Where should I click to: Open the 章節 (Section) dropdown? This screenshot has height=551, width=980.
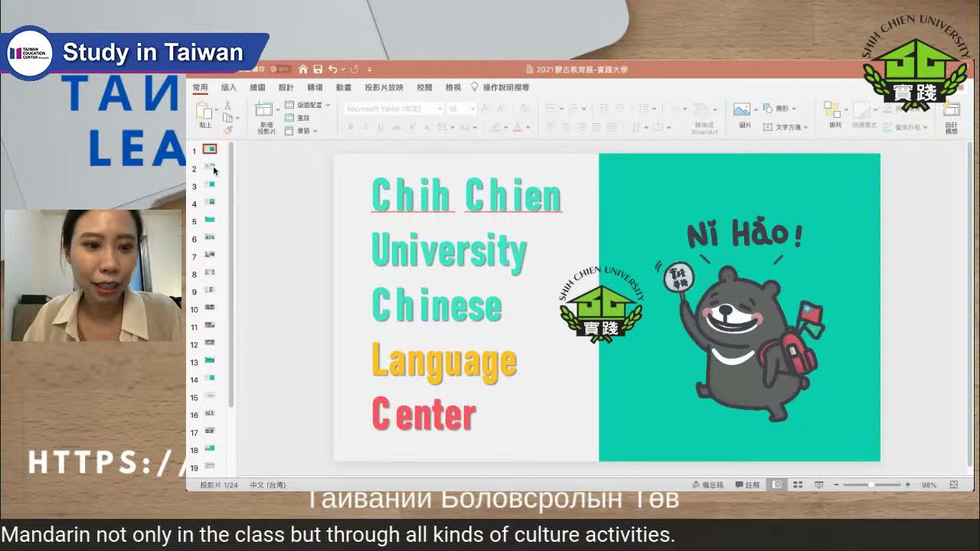pos(301,131)
